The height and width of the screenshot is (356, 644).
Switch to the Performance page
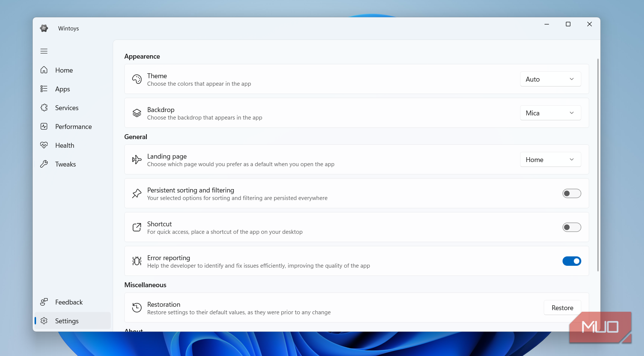(73, 126)
